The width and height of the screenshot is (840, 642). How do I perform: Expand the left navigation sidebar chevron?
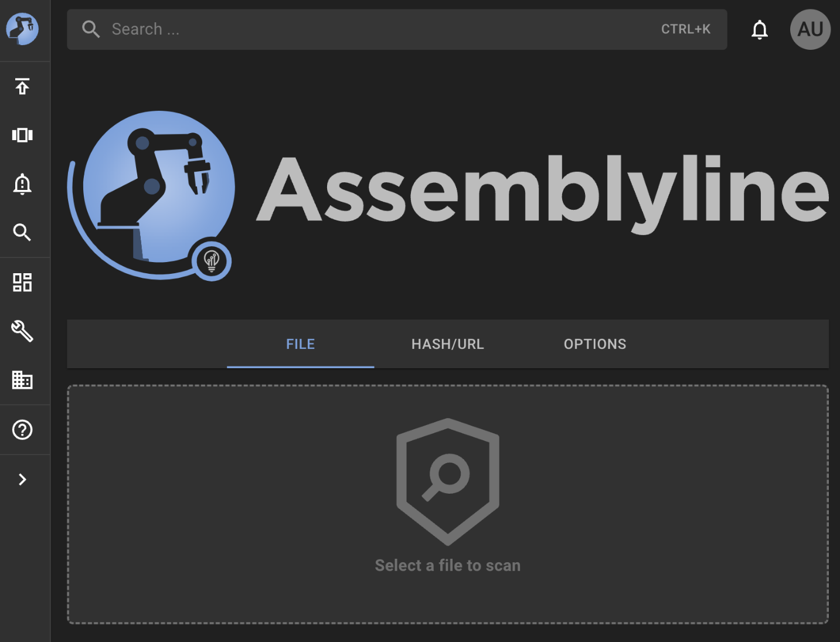coord(22,480)
